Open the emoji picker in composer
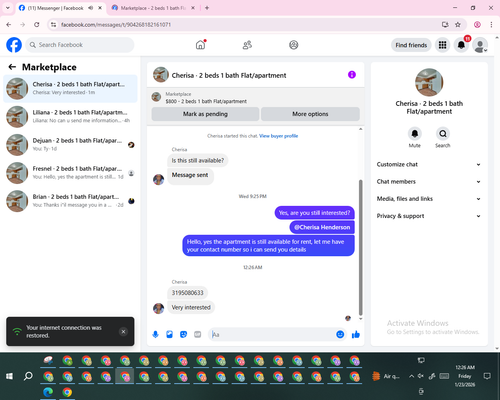The height and width of the screenshot is (400, 500). 340,334
